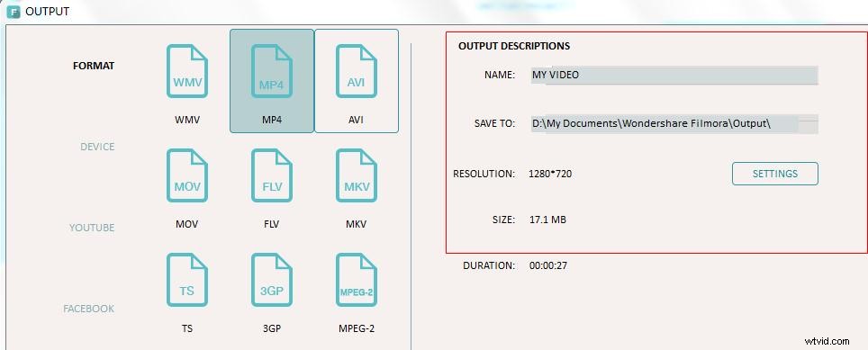Click the OUTPUT window title text
This screenshot has height=350, width=868.
point(48,11)
